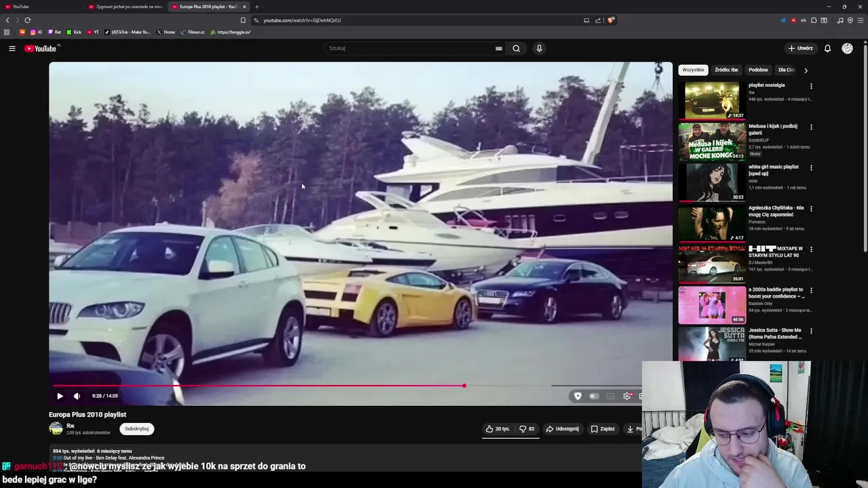Open playlist nostalgia thumbnail

pyautogui.click(x=712, y=100)
